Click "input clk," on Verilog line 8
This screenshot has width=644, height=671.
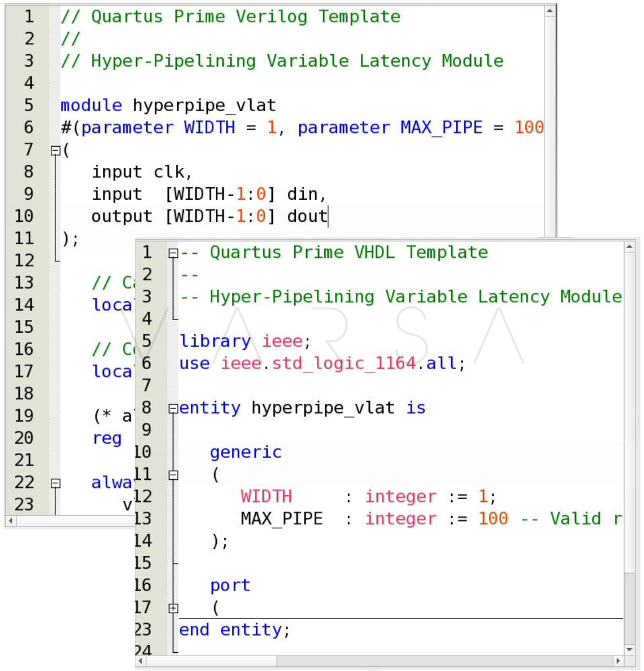(x=142, y=172)
